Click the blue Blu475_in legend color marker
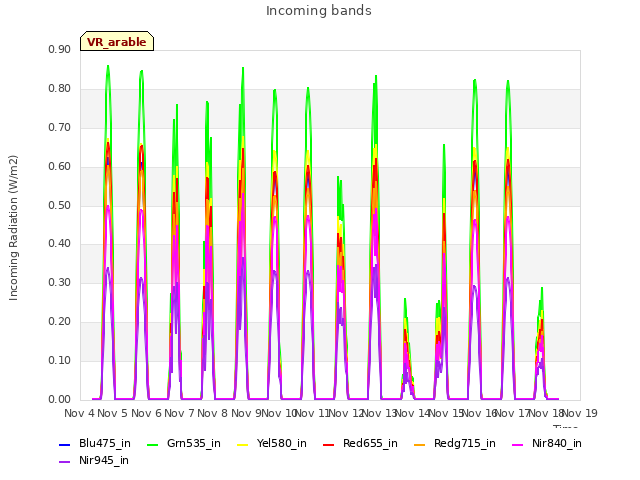The width and height of the screenshot is (640, 480). coord(65,444)
